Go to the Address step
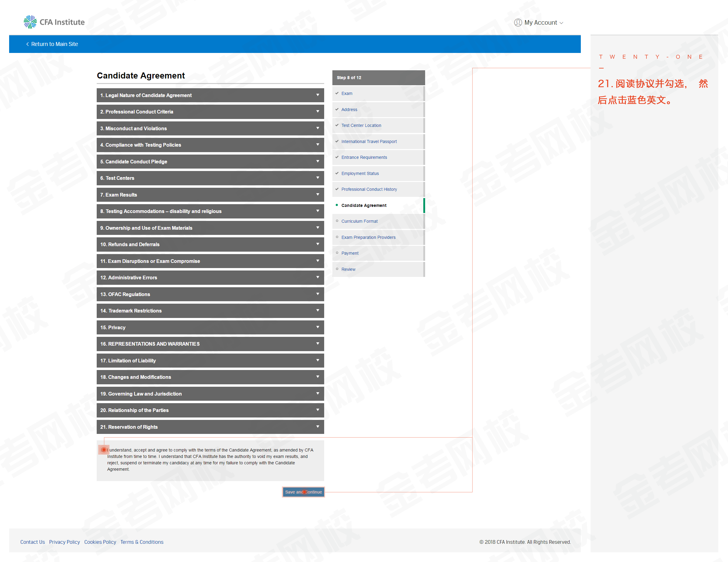The height and width of the screenshot is (562, 728). pos(378,110)
